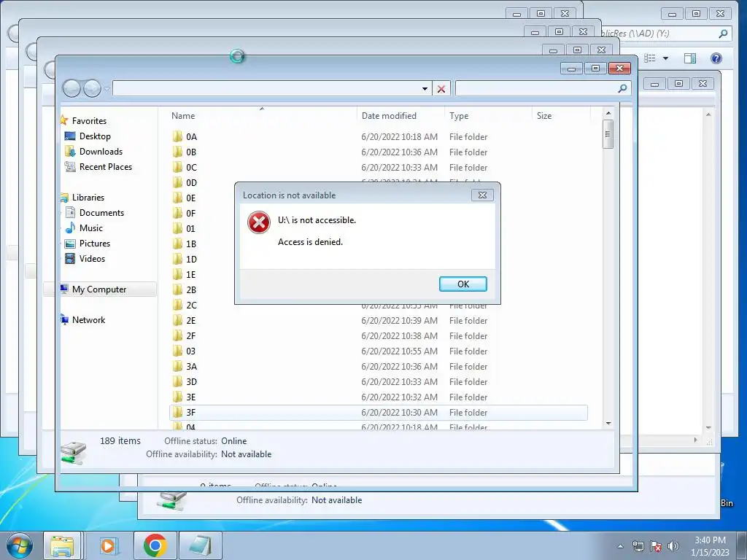Select Libraries in navigation pane
The width and height of the screenshot is (747, 560).
88,197
